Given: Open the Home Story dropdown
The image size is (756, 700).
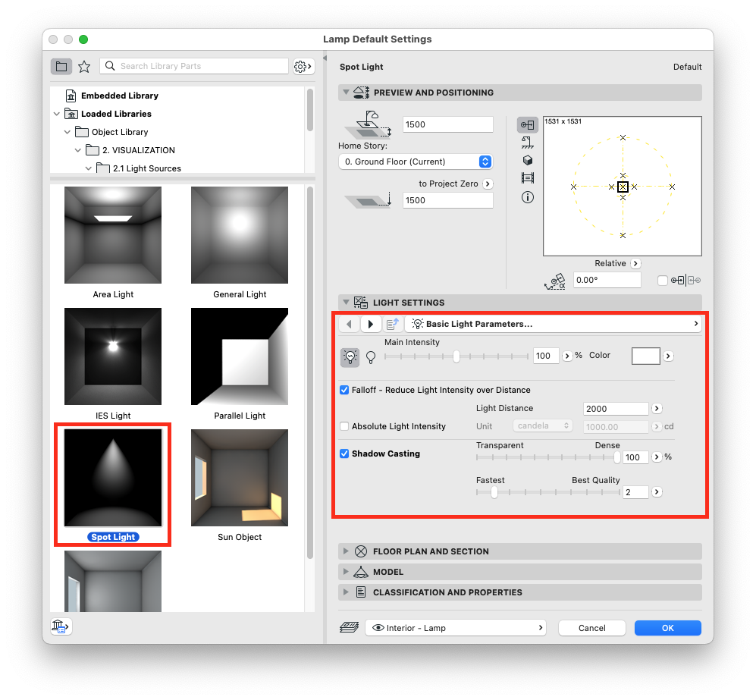Looking at the screenshot, I should point(415,162).
